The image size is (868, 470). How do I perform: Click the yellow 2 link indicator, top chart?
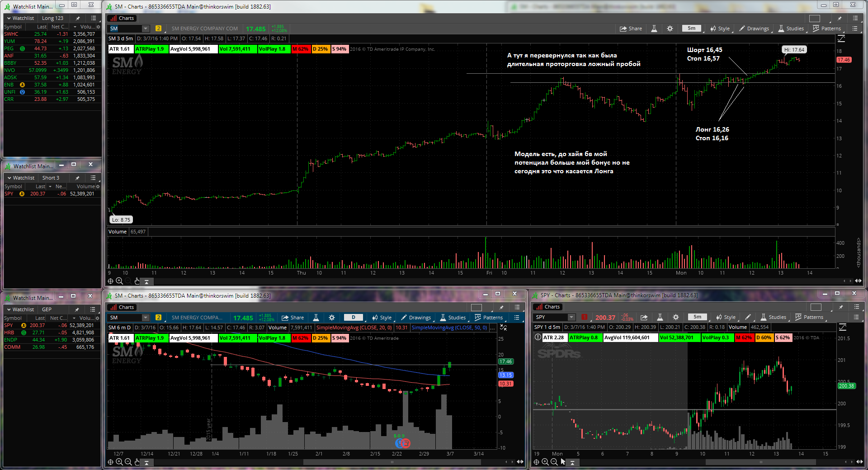(x=158, y=28)
